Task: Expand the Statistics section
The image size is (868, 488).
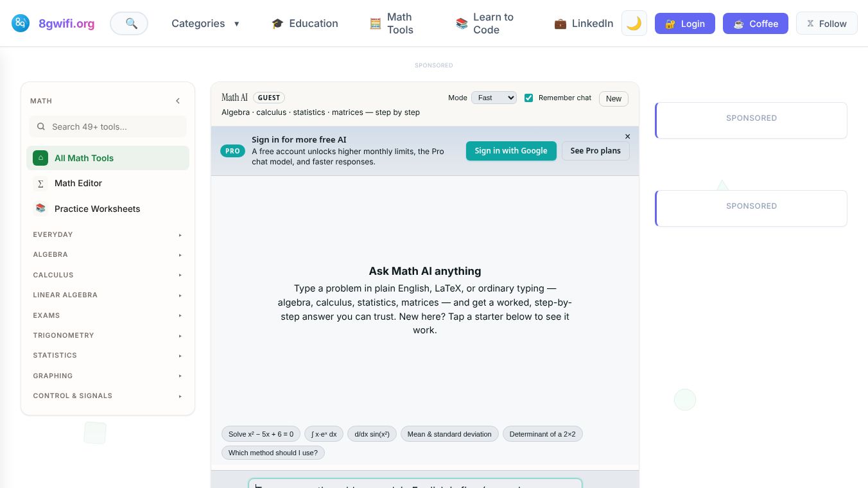Action: 108,355
